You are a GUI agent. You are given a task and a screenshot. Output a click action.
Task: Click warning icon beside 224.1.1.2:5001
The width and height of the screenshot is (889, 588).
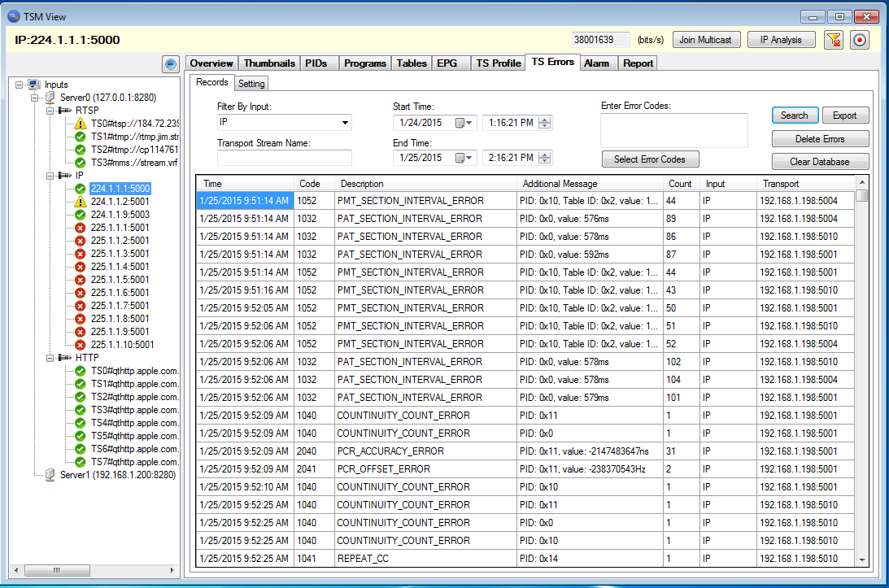pyautogui.click(x=81, y=202)
